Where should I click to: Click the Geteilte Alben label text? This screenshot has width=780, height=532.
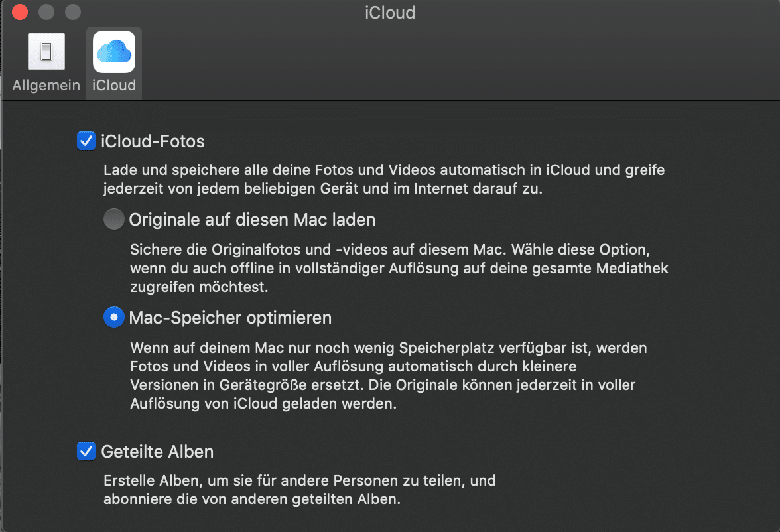click(x=157, y=451)
